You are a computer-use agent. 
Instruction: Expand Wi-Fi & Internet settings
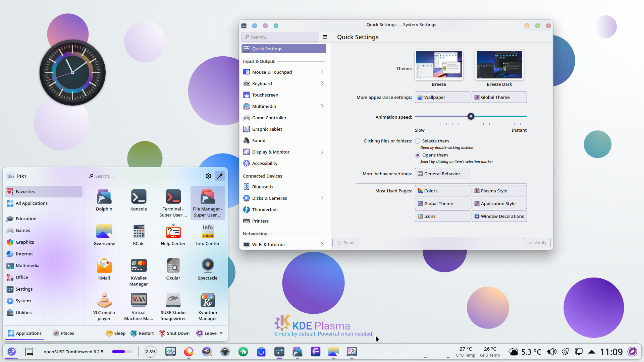point(322,244)
